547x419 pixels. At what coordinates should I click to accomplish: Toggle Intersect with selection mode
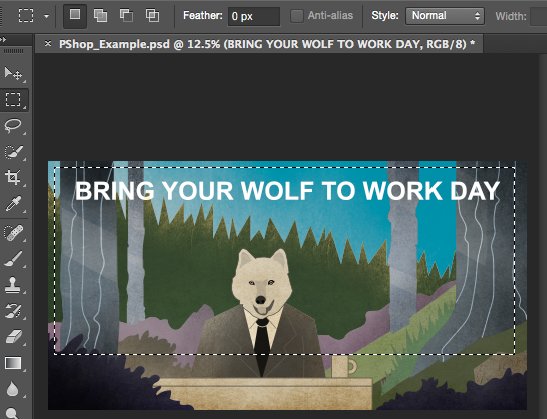152,15
